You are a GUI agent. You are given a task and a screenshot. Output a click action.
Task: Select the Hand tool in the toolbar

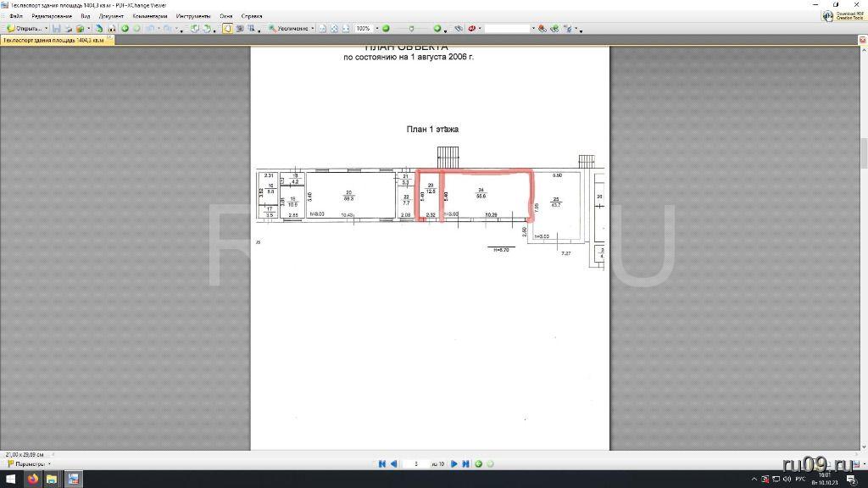228,28
